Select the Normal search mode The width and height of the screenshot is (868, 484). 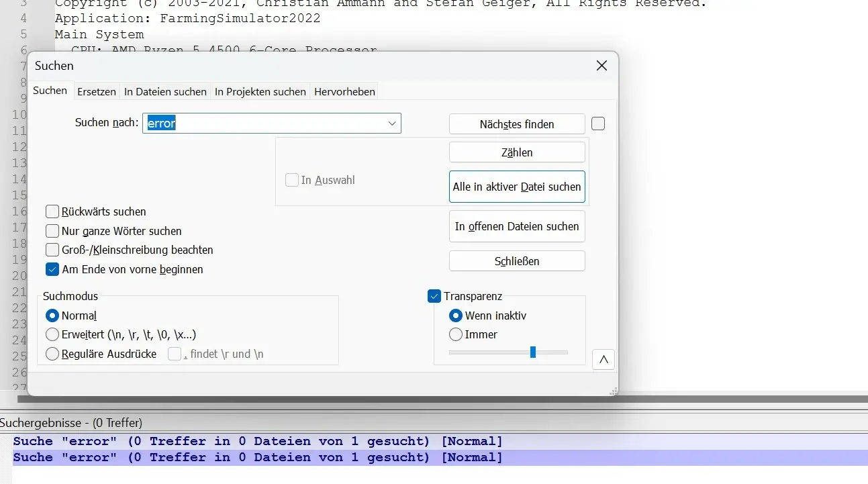[52, 316]
